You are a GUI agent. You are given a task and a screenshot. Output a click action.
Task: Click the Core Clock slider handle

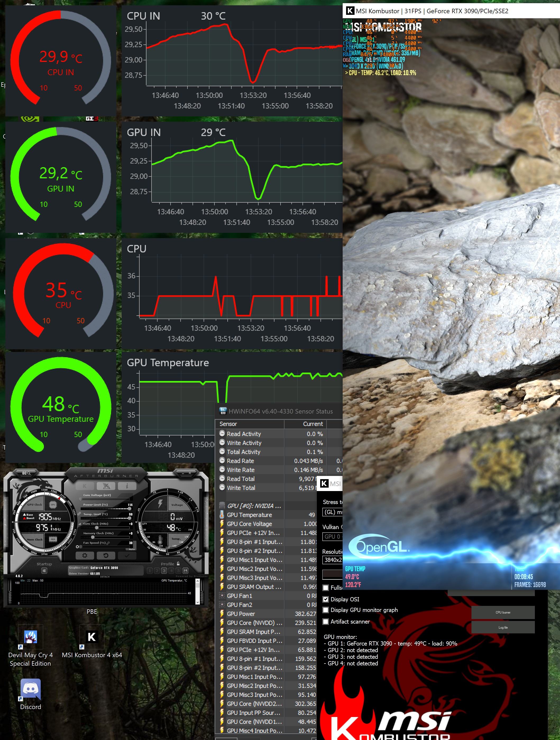tap(97, 528)
